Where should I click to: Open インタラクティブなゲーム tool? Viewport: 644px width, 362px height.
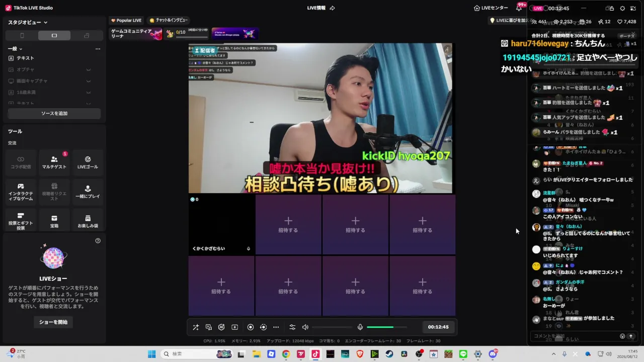(x=21, y=192)
